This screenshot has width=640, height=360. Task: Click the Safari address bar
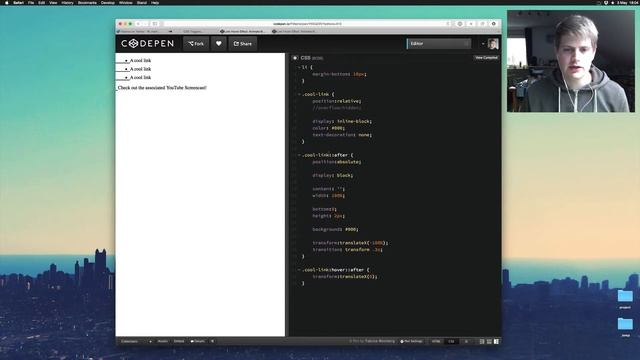[x=307, y=24]
